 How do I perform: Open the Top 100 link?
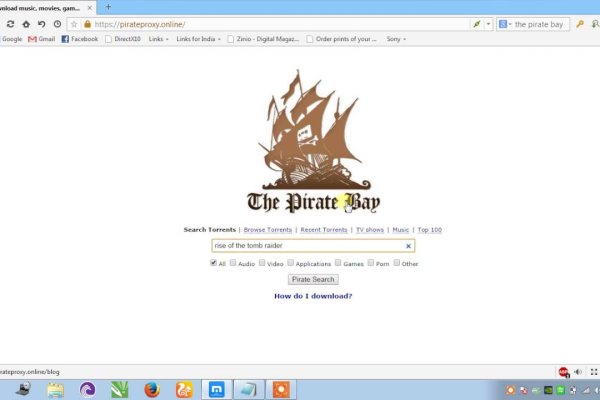[429, 230]
